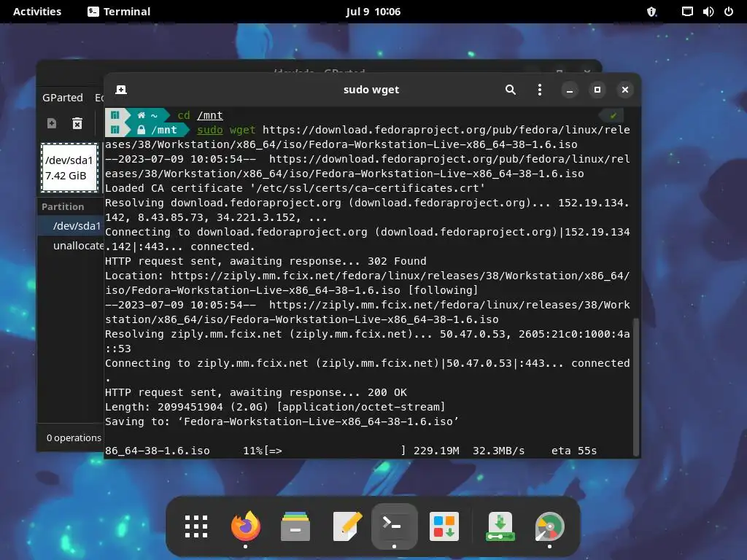This screenshot has height=560, width=747.
Task: Select the /dev/sda1 7.42 GiB partition block
Action: 69,168
